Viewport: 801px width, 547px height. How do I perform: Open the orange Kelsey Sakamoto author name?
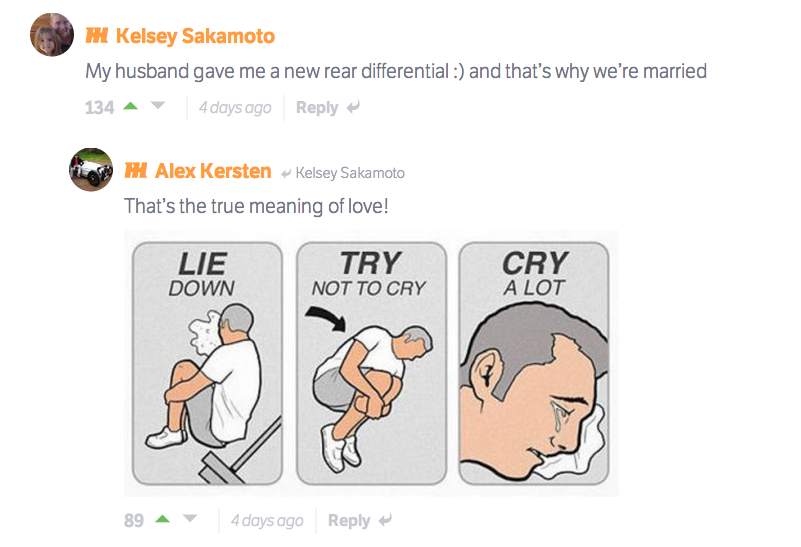[x=195, y=36]
